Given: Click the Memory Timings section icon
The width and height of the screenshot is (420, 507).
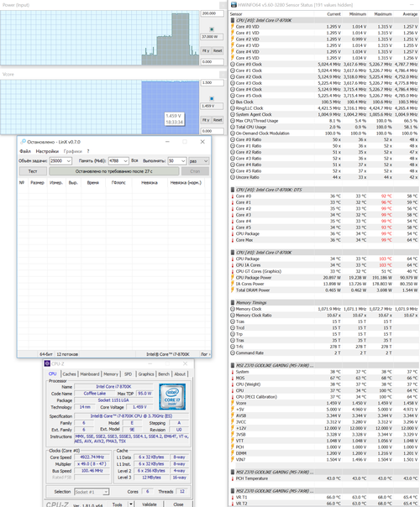Looking at the screenshot, I should pos(233,303).
